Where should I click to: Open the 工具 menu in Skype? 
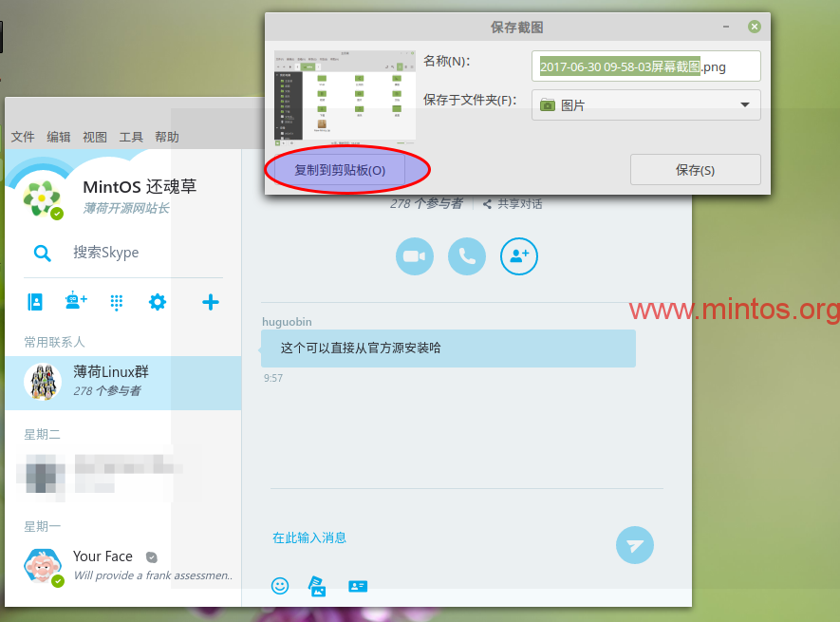[x=131, y=137]
